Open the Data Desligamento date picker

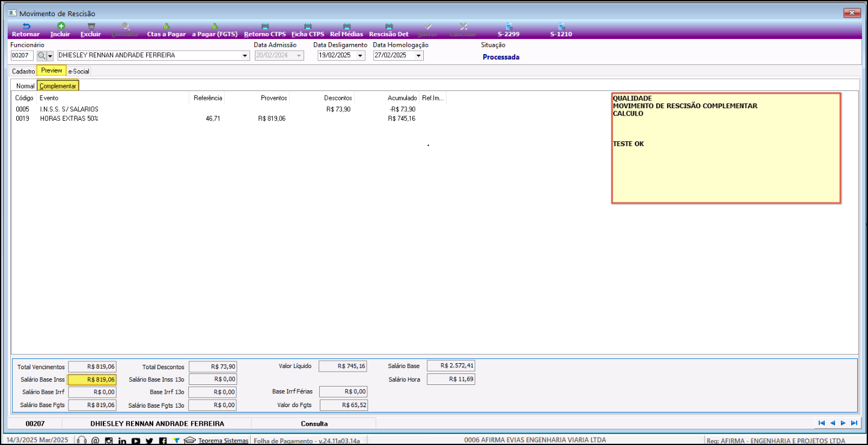point(360,55)
